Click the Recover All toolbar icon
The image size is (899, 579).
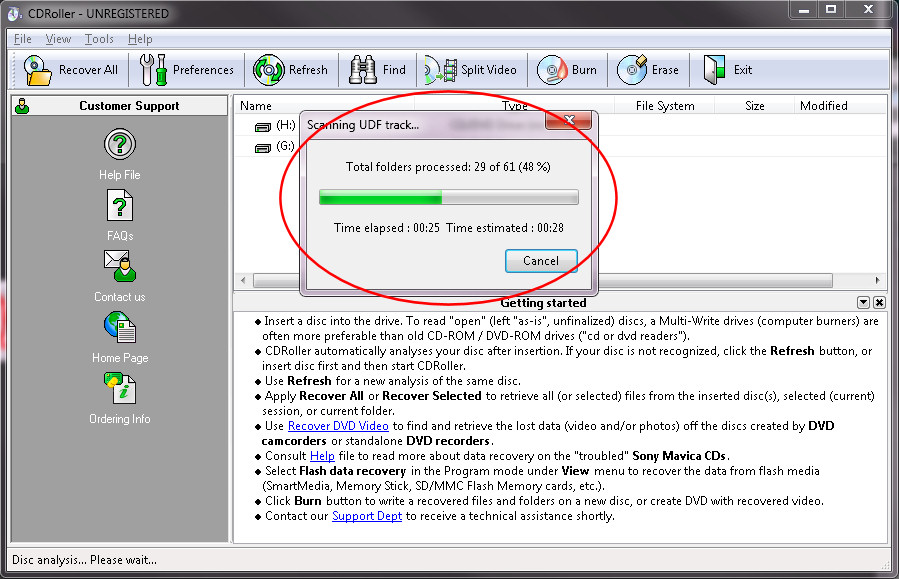pyautogui.click(x=37, y=70)
